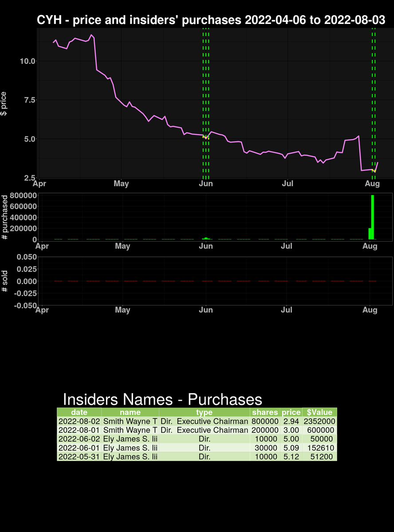Select the 200000 shorter green bar in August
394x532 pixels.
coord(370,234)
